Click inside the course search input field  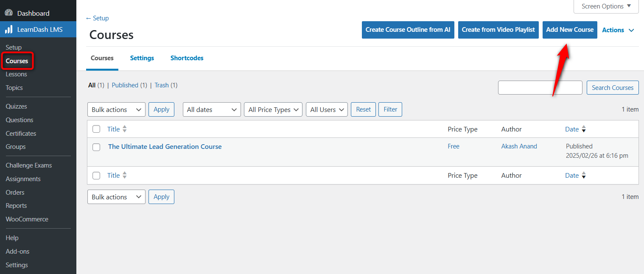[x=540, y=87]
